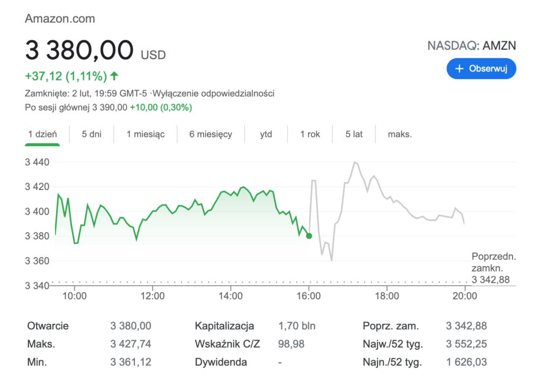This screenshot has width=542, height=392.
Task: Click the Najw./52 tyg. value 3 552,25
Action: [x=466, y=344]
